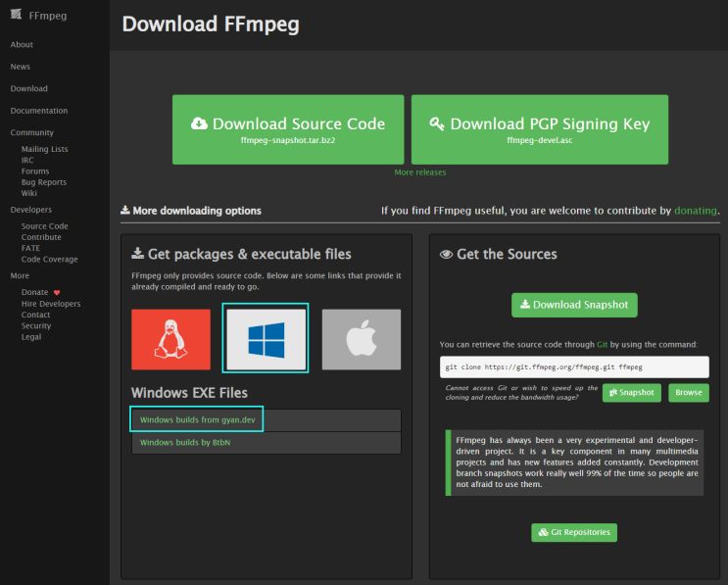Viewport: 728px width, 585px height.
Task: Open the Donate sidebar link
Action: point(35,292)
